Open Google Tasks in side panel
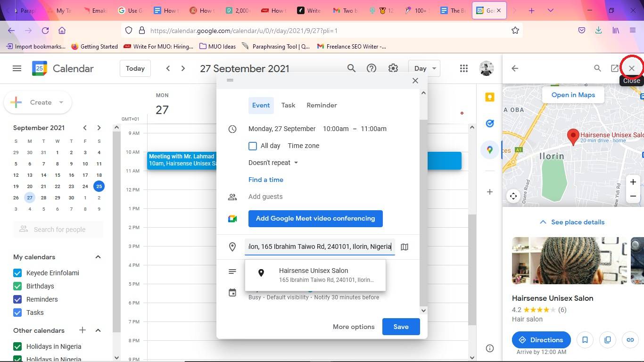Screen dimensions: 644x362 pos(490,123)
